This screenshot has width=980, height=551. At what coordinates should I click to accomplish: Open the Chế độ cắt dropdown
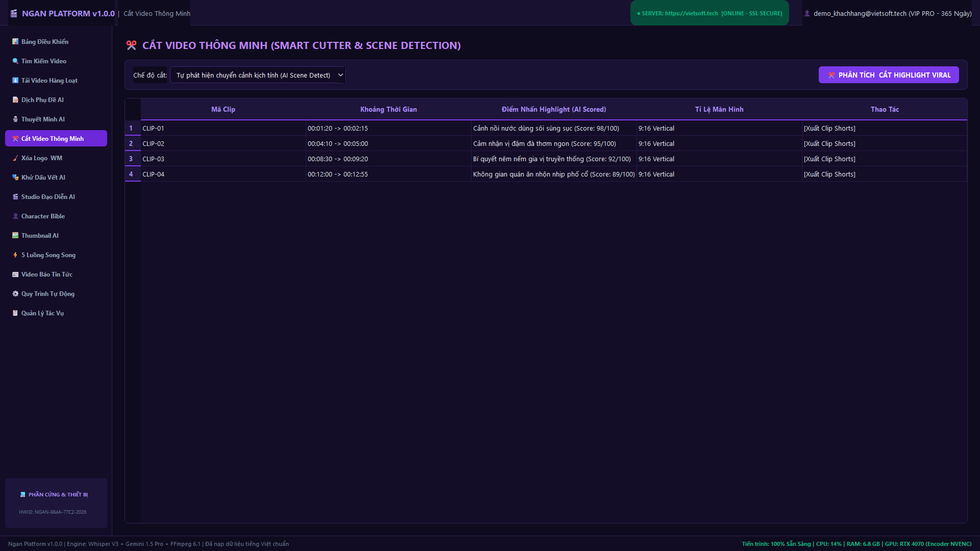tap(258, 75)
